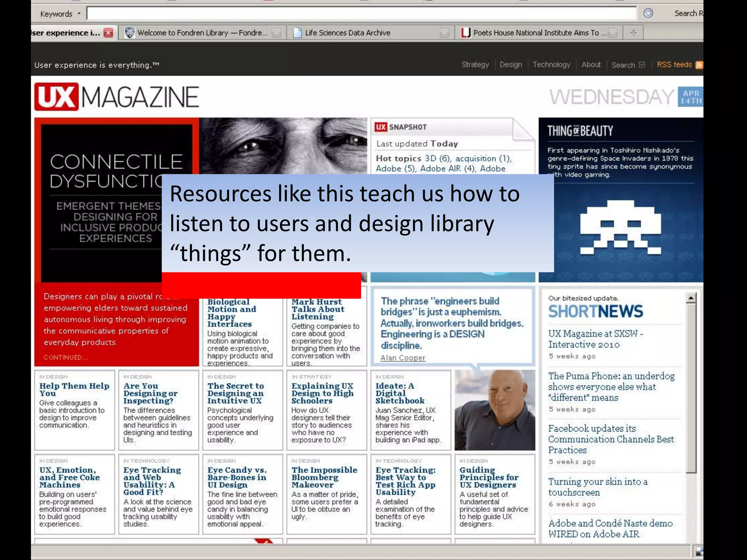The height and width of the screenshot is (560, 747).
Task: Open The Impossible Bloomberg Makeover article
Action: [324, 477]
